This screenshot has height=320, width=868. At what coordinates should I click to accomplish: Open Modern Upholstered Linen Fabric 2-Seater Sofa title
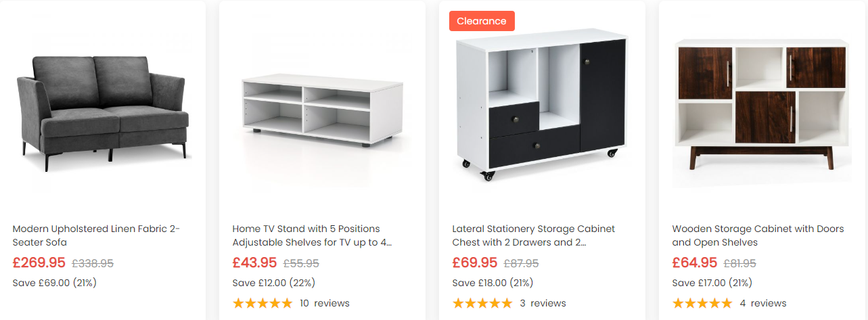coord(96,235)
